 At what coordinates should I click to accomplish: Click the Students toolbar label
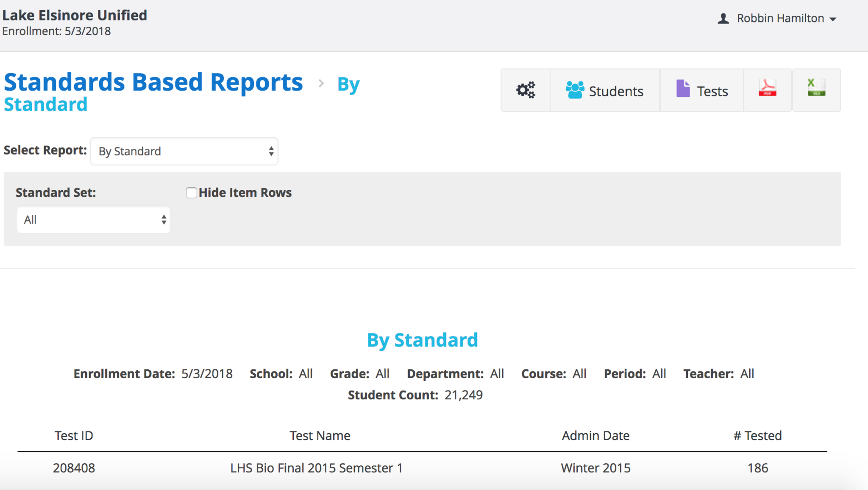point(616,91)
